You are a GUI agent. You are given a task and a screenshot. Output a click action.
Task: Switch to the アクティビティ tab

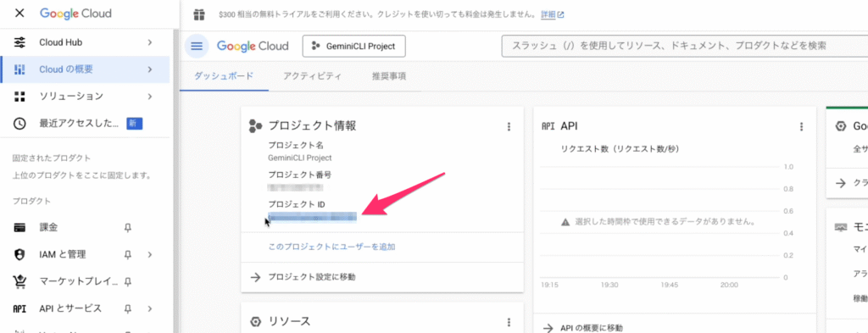pyautogui.click(x=312, y=75)
